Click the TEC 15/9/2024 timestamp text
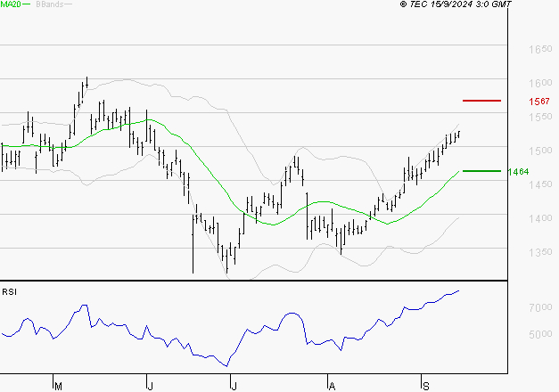This screenshot has width=559, height=392. (x=456, y=4)
